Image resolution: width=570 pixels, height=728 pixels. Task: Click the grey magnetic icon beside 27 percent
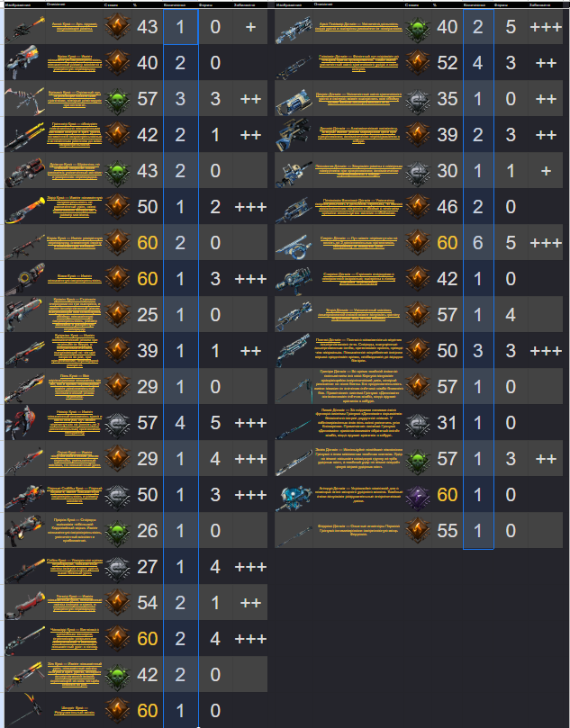[x=118, y=567]
